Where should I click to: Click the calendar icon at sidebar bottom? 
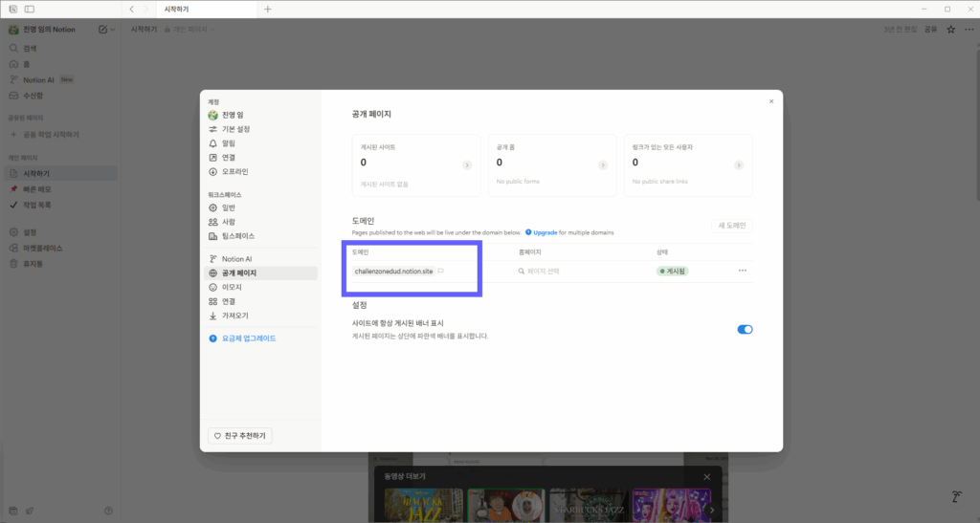pyautogui.click(x=13, y=511)
